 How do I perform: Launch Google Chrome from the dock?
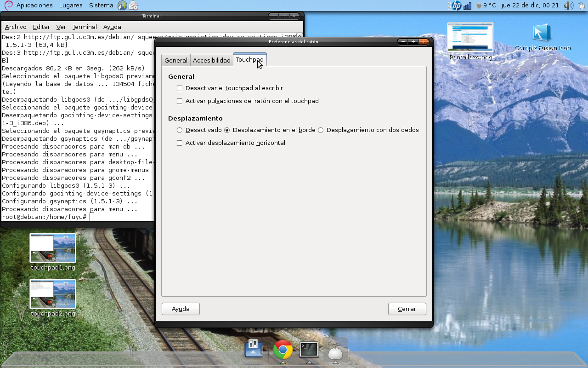coord(282,351)
